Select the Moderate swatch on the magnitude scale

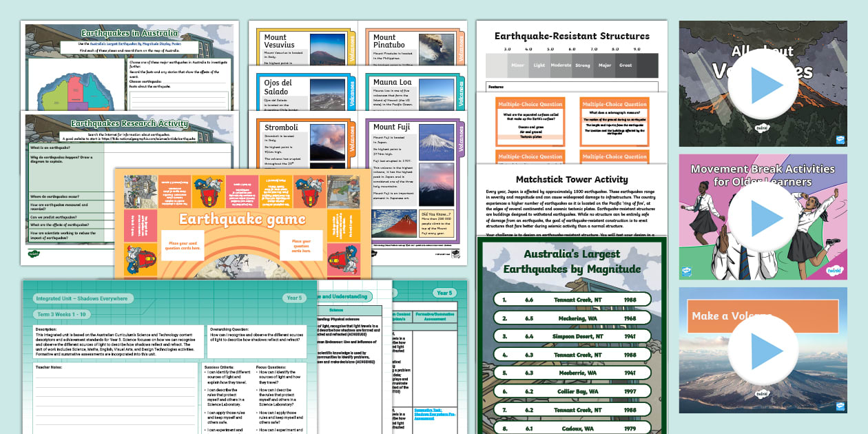(561, 65)
